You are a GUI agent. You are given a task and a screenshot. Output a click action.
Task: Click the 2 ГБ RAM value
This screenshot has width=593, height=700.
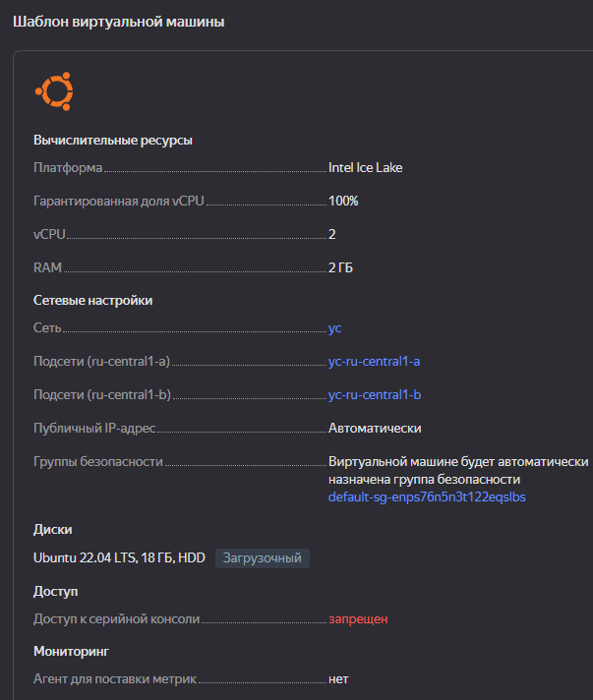point(340,267)
